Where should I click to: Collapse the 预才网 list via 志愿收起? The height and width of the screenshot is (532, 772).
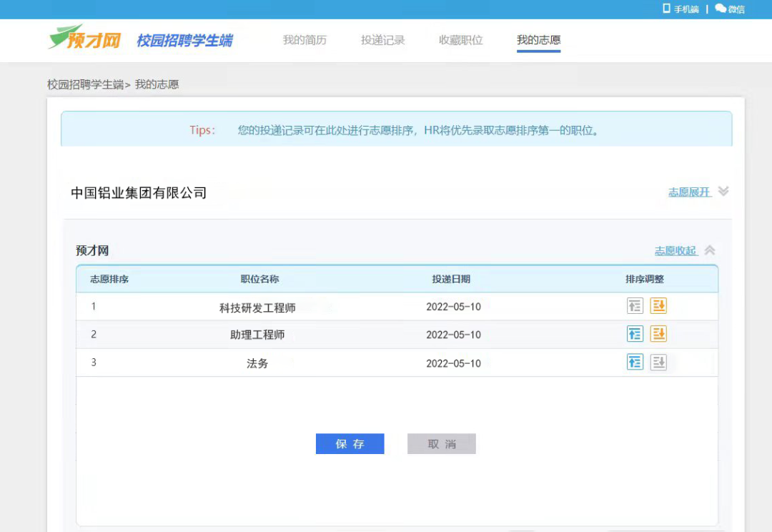[675, 251]
